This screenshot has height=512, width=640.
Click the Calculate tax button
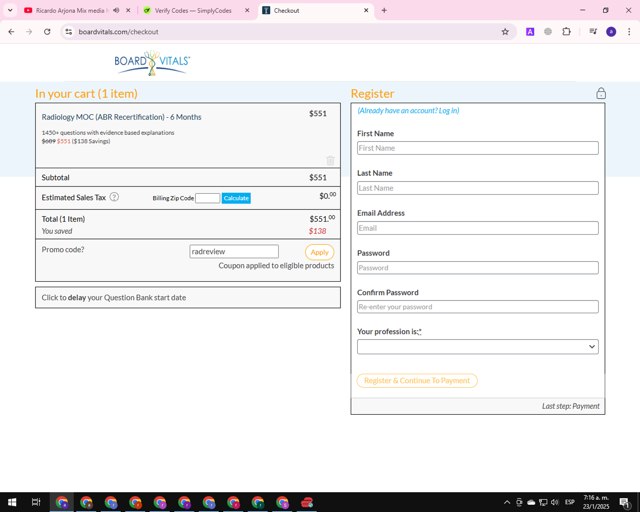(x=236, y=198)
